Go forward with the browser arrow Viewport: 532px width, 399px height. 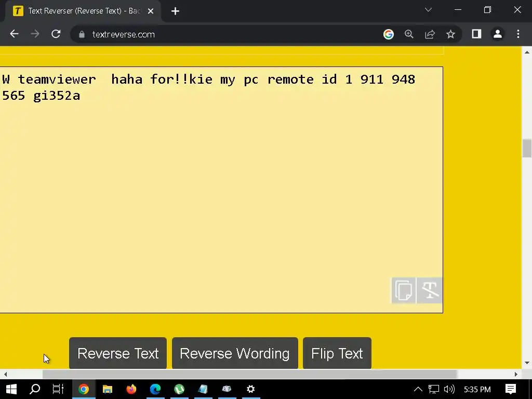tap(35, 34)
